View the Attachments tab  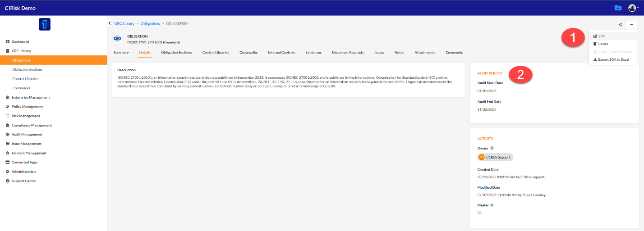coord(425,52)
